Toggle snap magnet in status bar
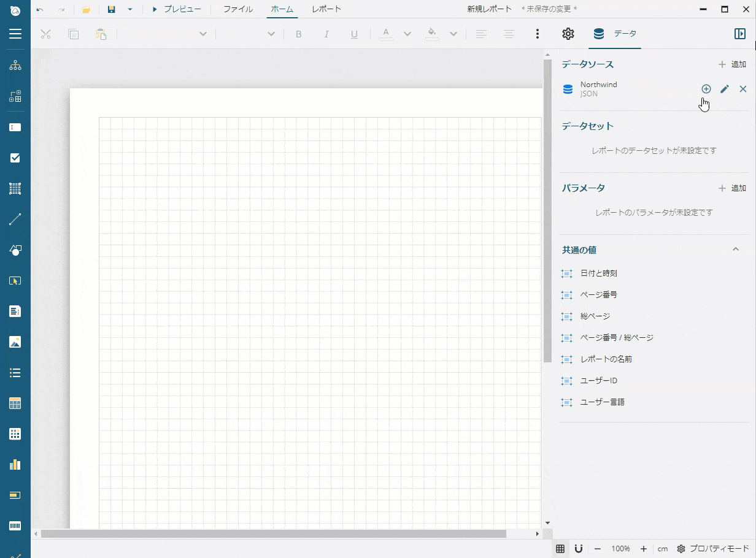Viewport: 756px width, 558px height. [578, 549]
